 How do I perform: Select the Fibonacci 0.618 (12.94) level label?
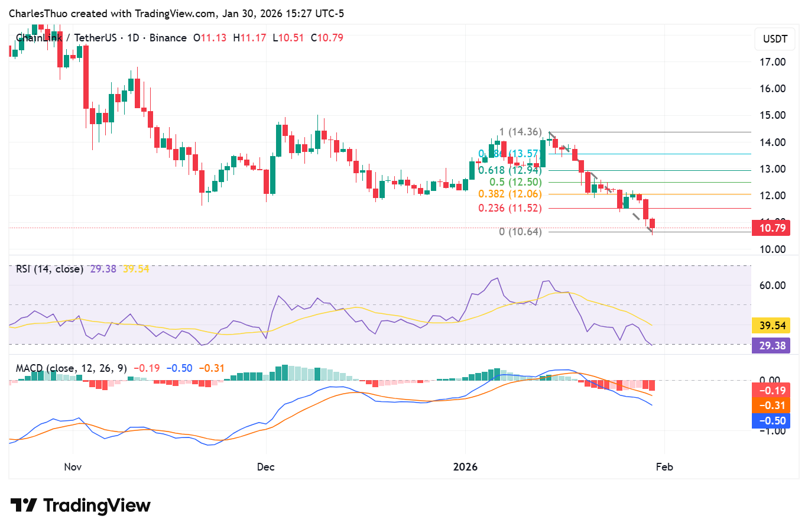point(511,170)
